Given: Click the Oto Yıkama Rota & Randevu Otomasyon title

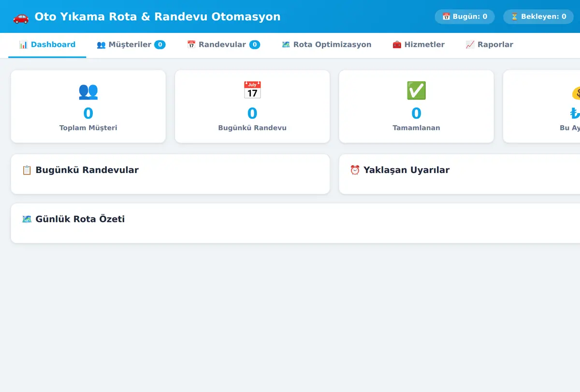Looking at the screenshot, I should [158, 17].
